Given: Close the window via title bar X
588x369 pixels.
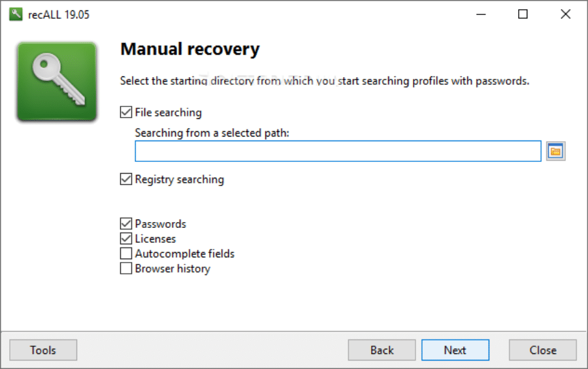Looking at the screenshot, I should [x=566, y=14].
